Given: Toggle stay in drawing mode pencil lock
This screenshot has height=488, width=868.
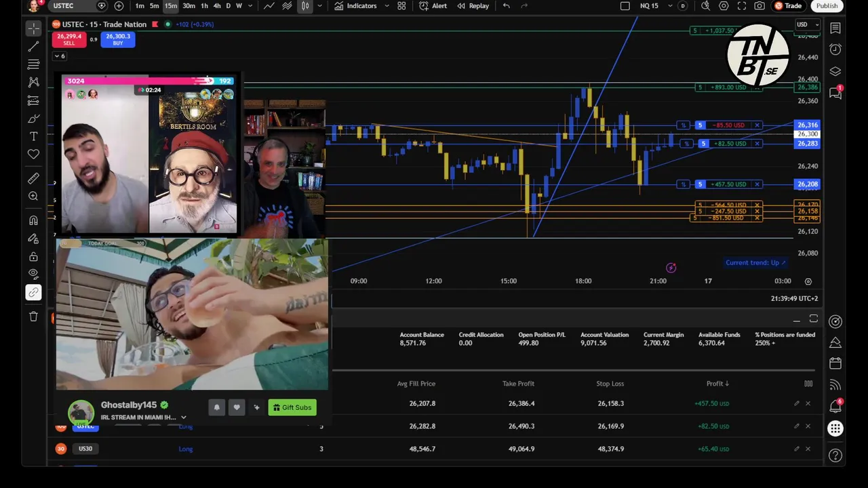Looking at the screenshot, I should click(33, 239).
